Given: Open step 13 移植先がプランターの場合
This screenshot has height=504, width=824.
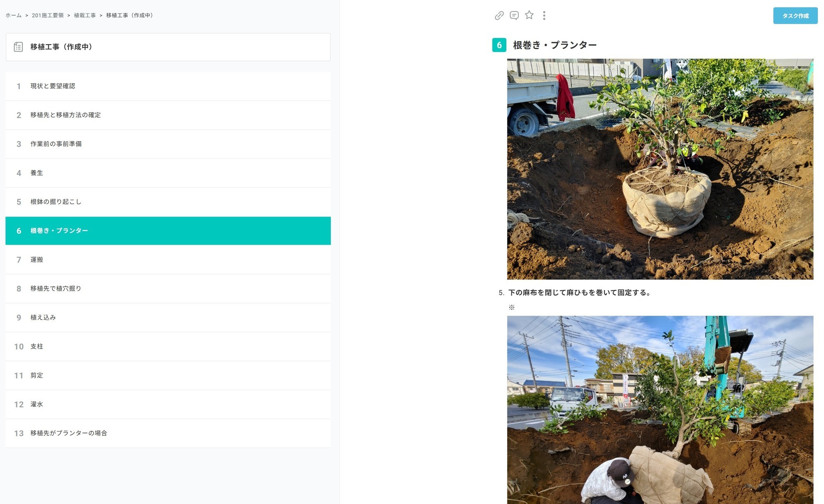Looking at the screenshot, I should (x=168, y=433).
